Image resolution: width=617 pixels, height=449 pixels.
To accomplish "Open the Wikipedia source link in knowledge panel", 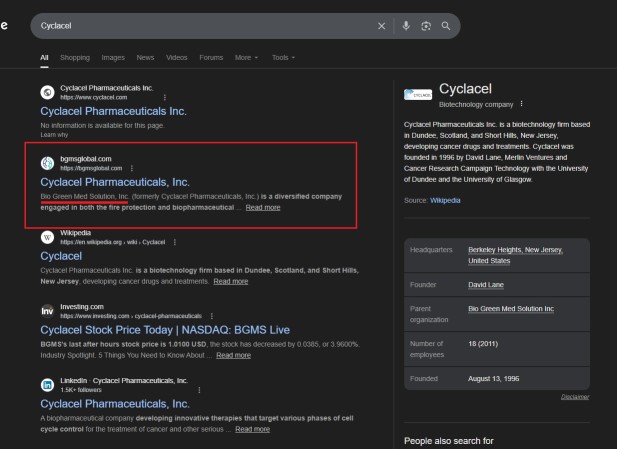I will pos(445,200).
